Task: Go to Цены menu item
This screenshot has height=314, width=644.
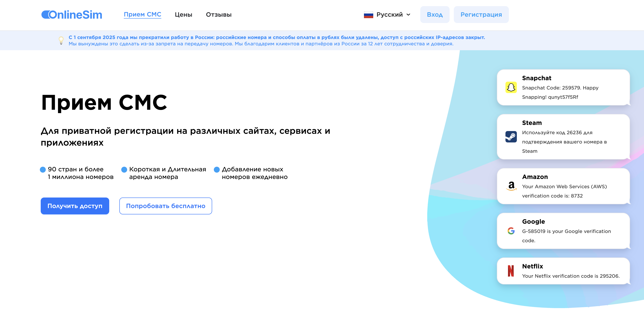Action: (x=183, y=15)
